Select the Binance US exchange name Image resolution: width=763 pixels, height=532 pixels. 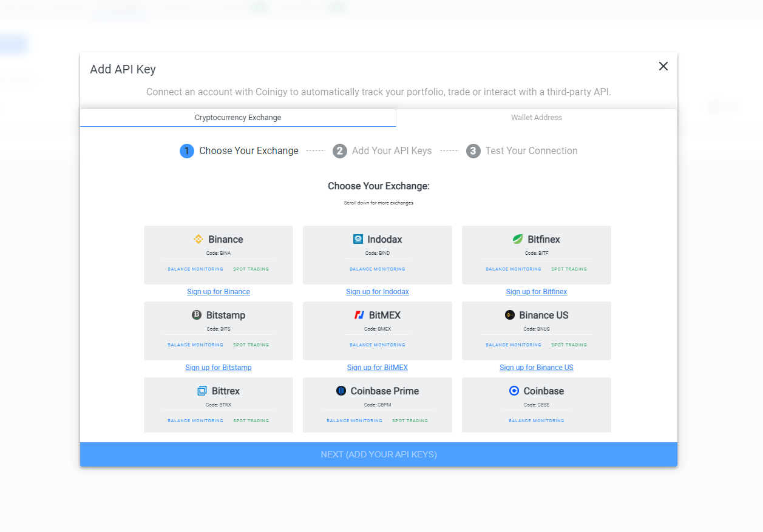click(x=544, y=315)
